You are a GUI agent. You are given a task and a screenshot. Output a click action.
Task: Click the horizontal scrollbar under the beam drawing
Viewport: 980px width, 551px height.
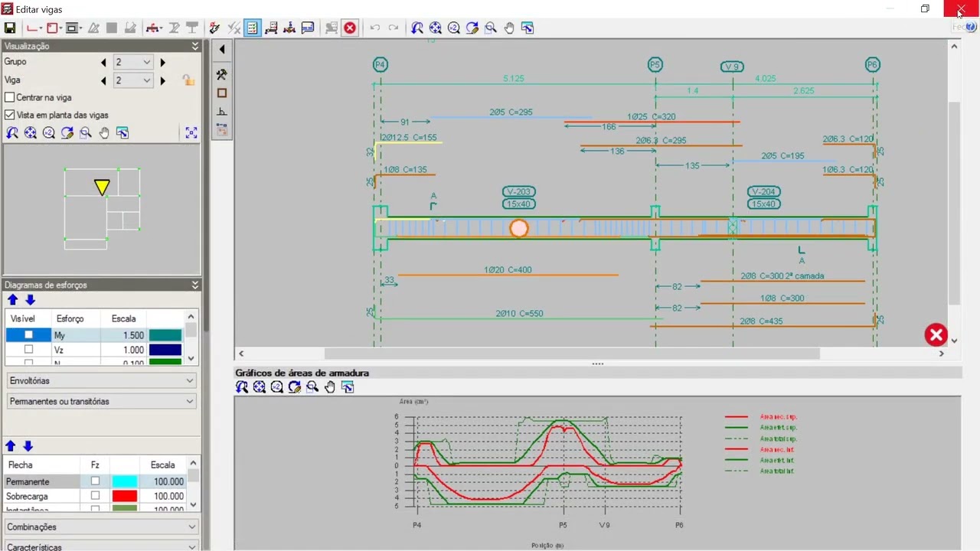(572, 354)
